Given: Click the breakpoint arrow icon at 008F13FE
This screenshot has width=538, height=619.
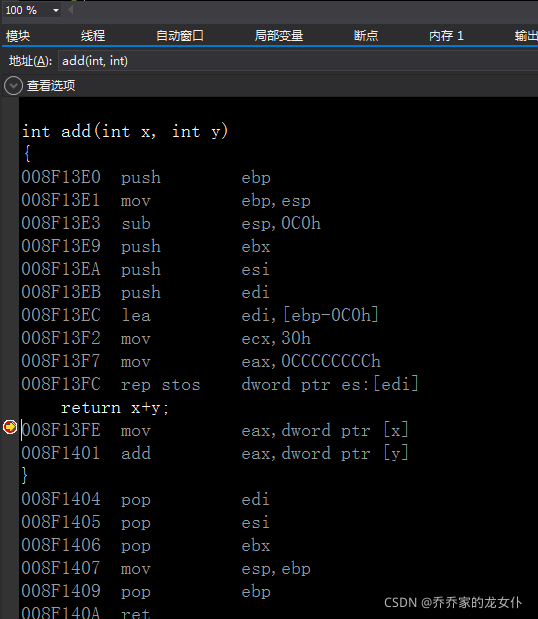Looking at the screenshot, I should [10, 427].
